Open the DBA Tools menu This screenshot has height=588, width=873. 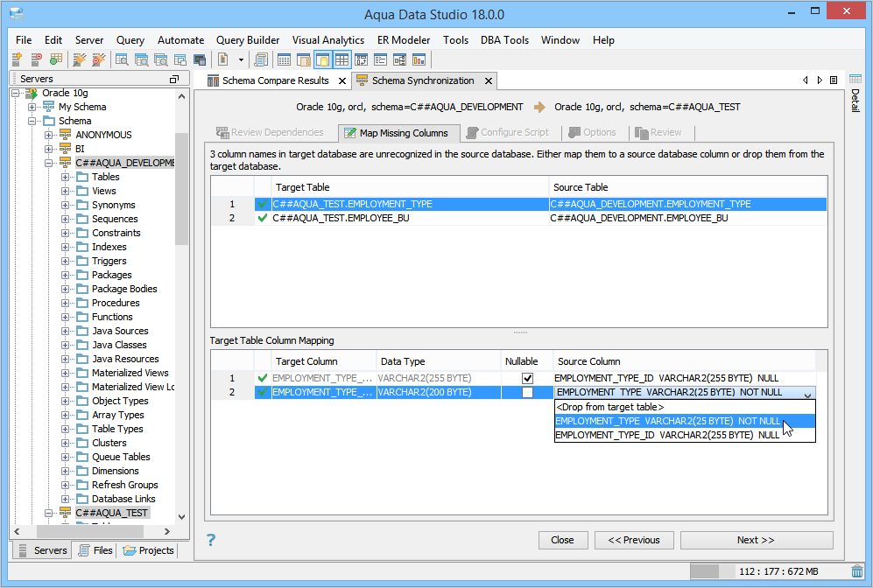coord(504,40)
